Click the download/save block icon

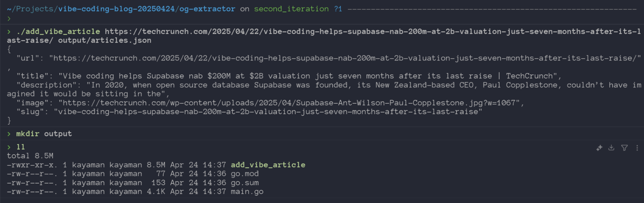[x=611, y=148]
